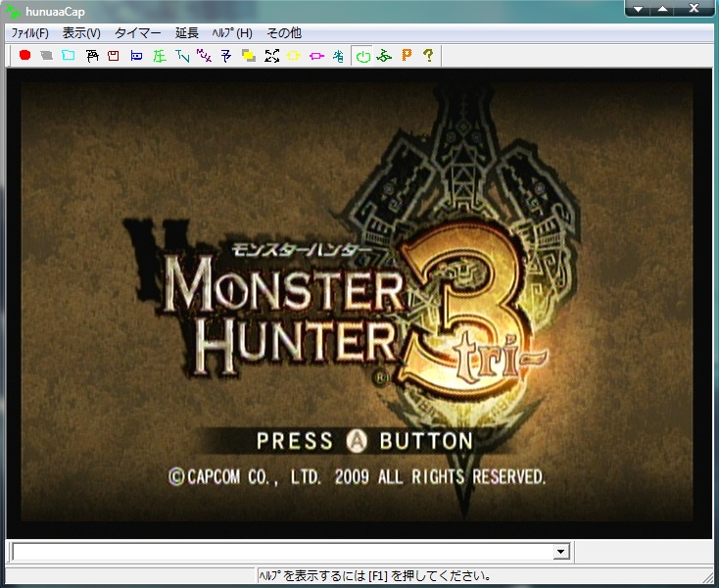Viewport: 719px width, 588px height.
Task: Open help via yellow question mark icon
Action: 428,56
